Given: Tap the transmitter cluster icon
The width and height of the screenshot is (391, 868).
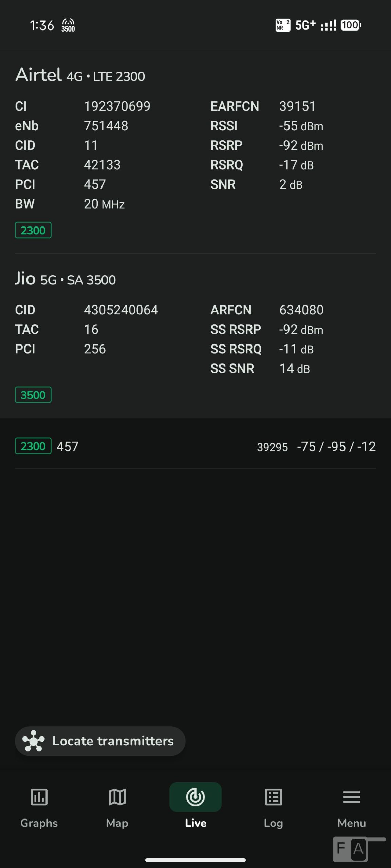Looking at the screenshot, I should [x=33, y=741].
